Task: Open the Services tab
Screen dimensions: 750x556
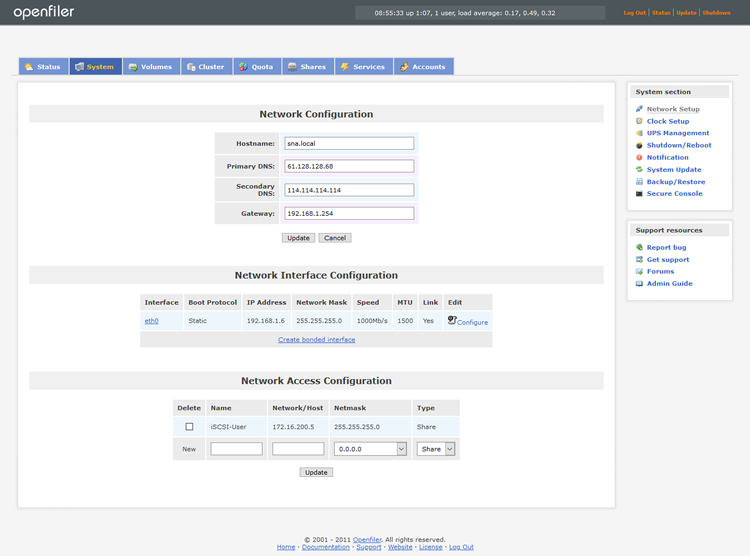Action: coord(364,67)
